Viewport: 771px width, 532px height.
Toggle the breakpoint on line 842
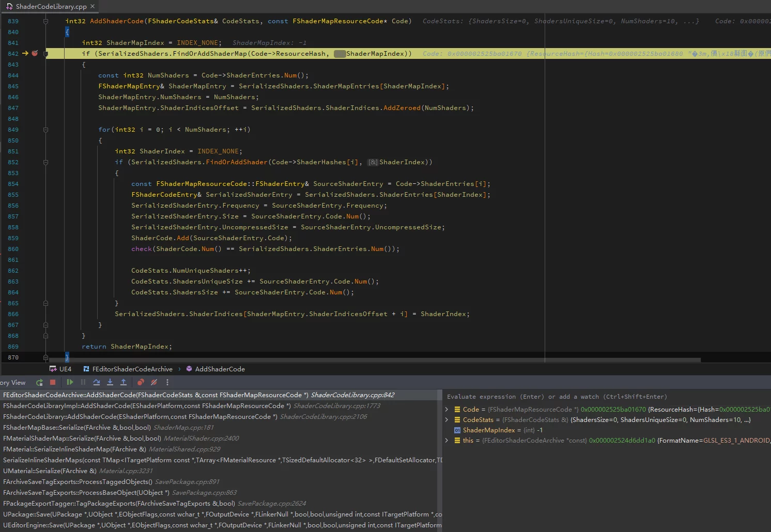coord(35,54)
